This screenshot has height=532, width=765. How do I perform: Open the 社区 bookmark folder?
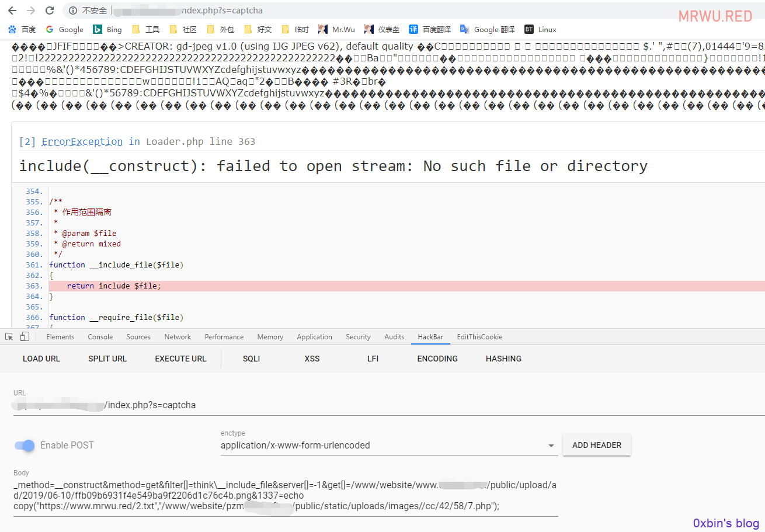click(183, 29)
